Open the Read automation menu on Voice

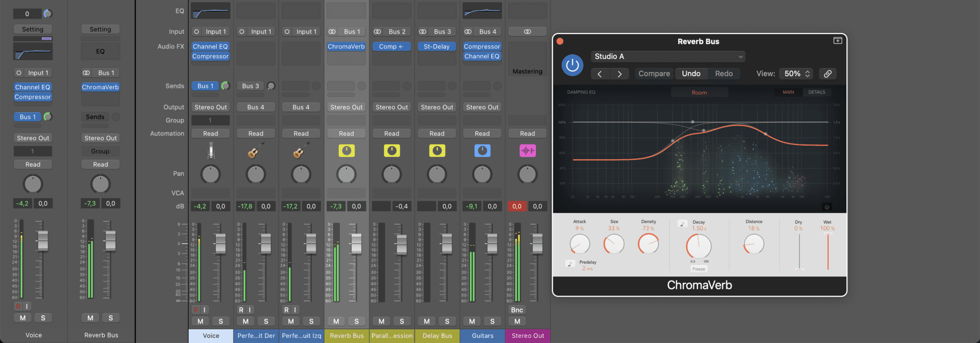pos(211,133)
